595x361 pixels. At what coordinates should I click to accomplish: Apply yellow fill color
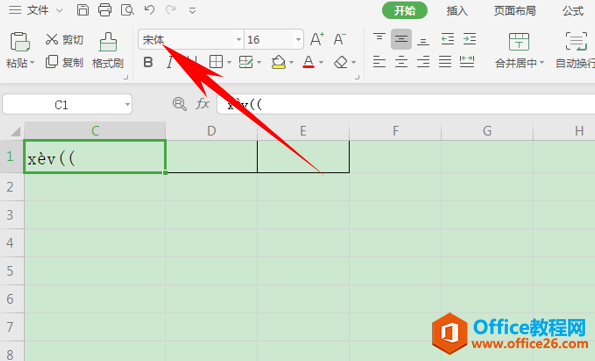click(279, 62)
